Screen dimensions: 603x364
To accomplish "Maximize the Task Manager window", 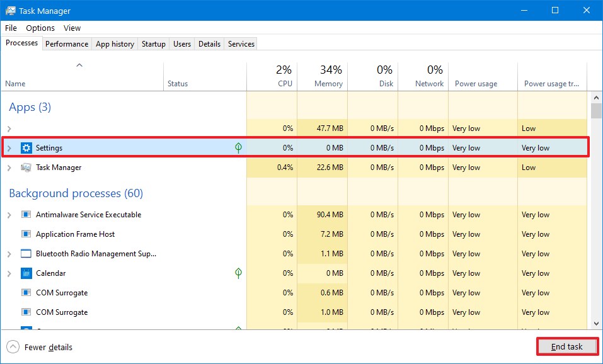I will click(x=555, y=10).
